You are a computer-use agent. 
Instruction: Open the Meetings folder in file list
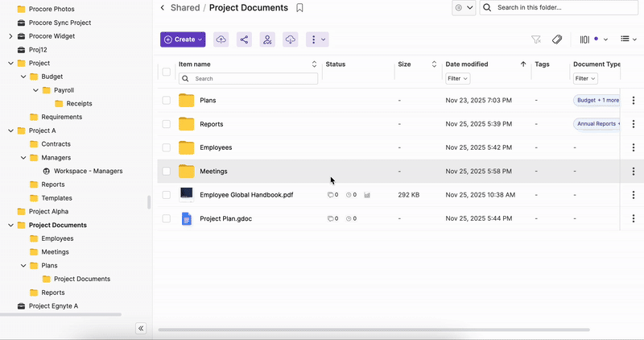tap(213, 172)
